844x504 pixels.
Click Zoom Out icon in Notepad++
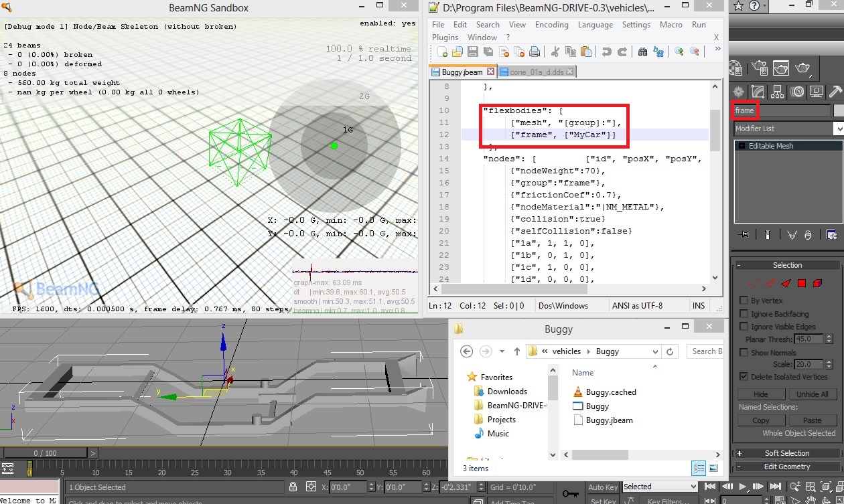pyautogui.click(x=695, y=52)
